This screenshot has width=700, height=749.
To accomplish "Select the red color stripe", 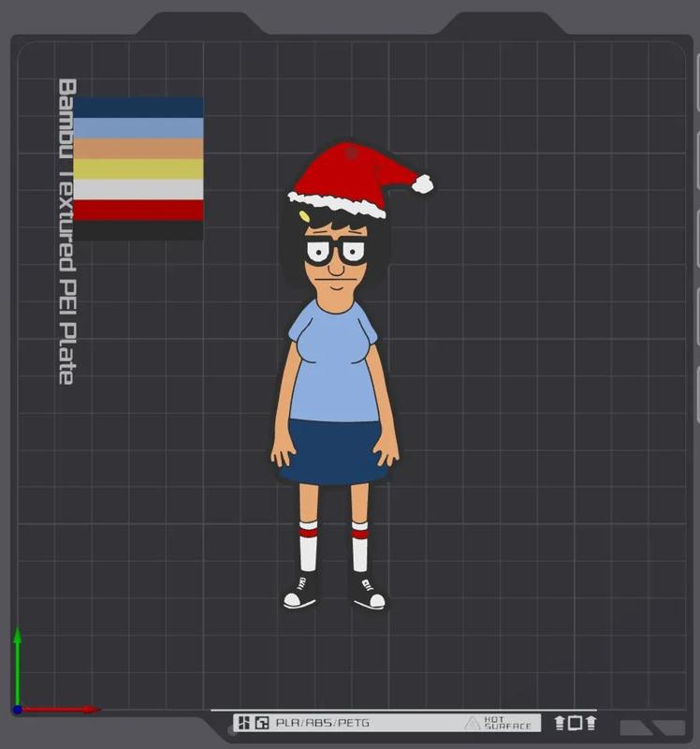I will (139, 210).
